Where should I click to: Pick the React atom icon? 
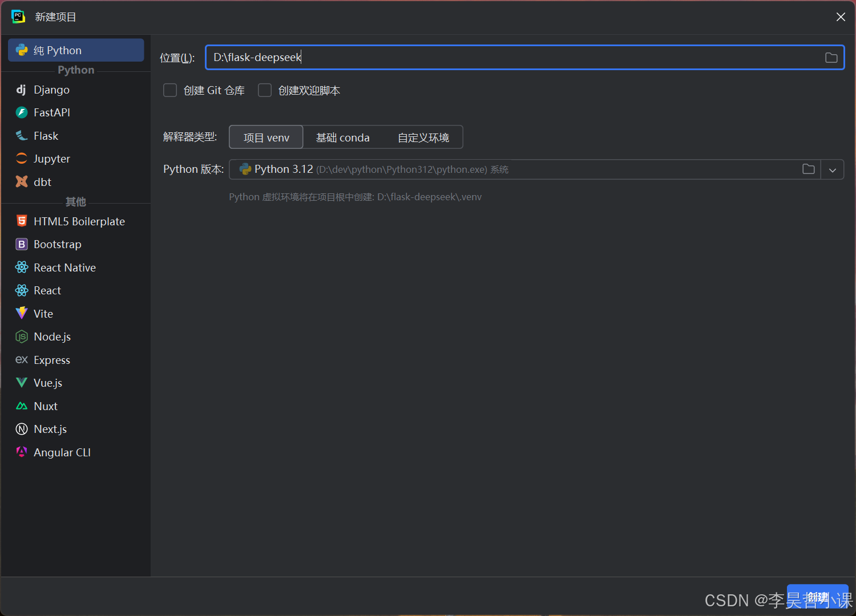pos(22,290)
